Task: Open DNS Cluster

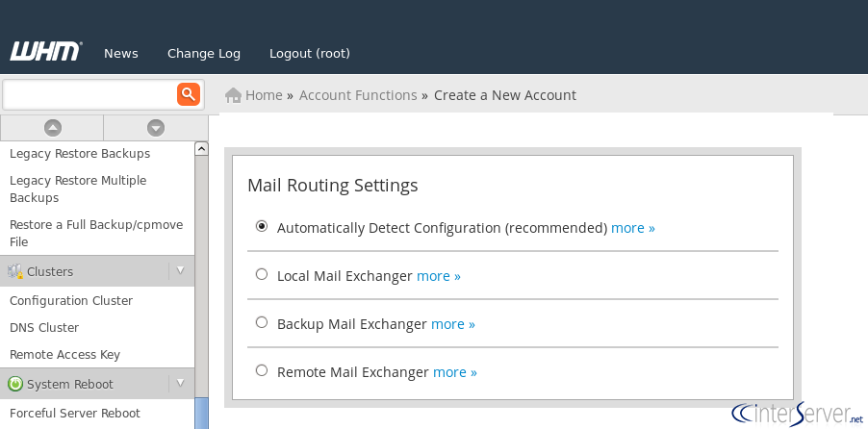Action: click(x=44, y=328)
